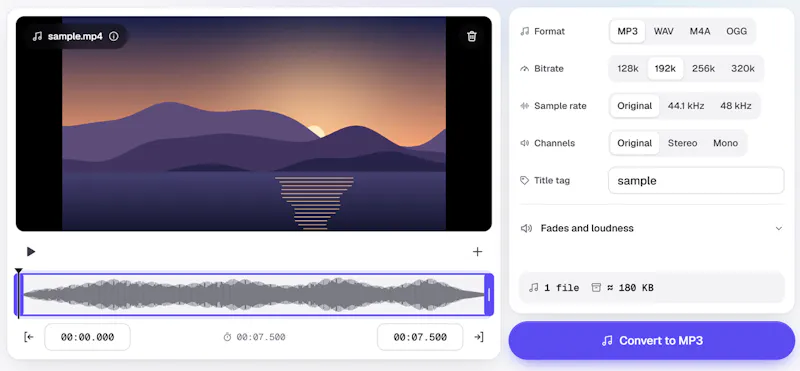
Task: Click the sample.mp4 file name label
Action: 75,36
